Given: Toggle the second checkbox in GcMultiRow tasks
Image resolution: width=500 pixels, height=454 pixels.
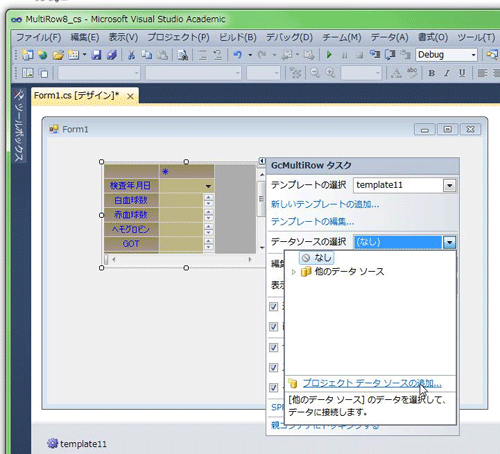Looking at the screenshot, I should click(274, 327).
